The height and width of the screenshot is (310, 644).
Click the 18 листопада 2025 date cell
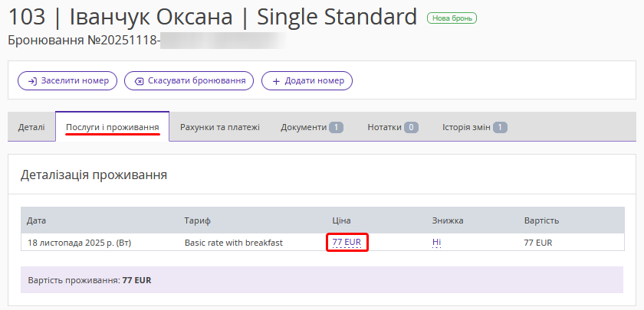[x=79, y=243]
